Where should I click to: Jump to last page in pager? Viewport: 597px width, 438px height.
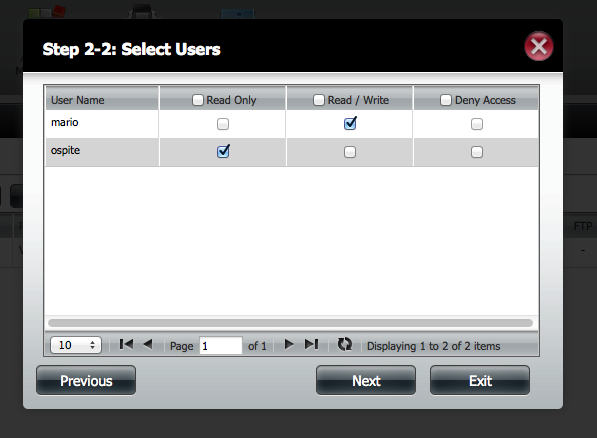pos(311,344)
